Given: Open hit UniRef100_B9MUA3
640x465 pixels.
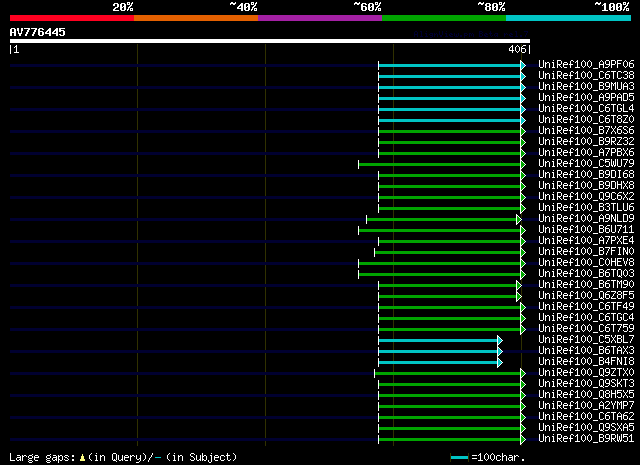Looking at the screenshot, I should tap(586, 86).
